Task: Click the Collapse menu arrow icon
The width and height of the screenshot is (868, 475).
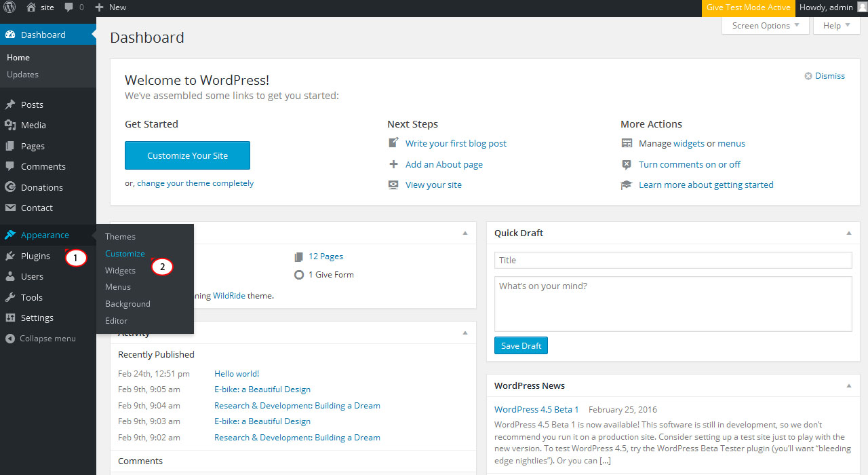Action: coord(10,339)
